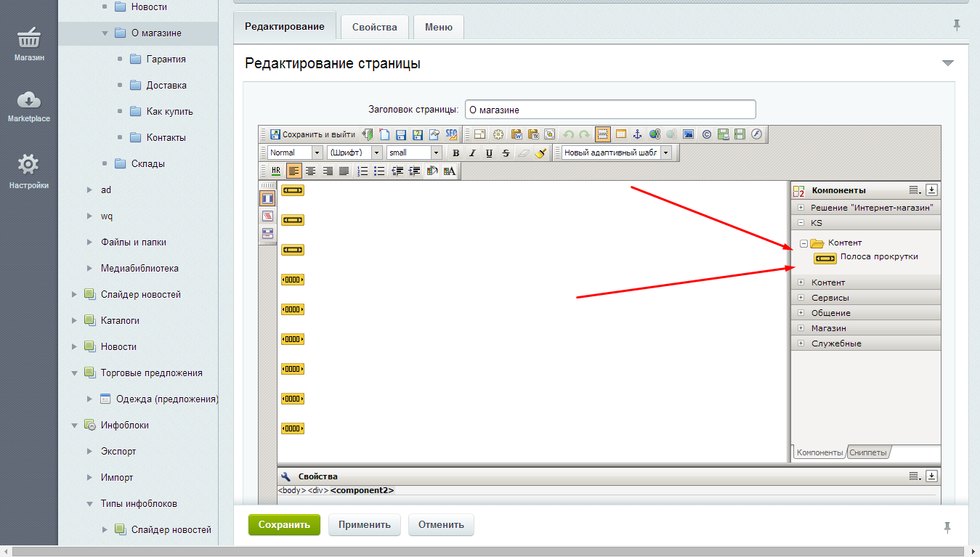Open the small font size dropdown
This screenshot has height=557, width=980.
coord(413,153)
